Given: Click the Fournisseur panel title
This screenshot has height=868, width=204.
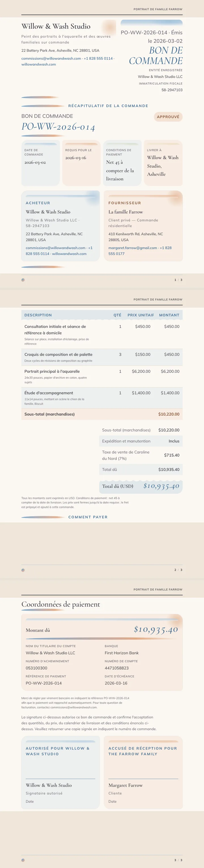Looking at the screenshot, I should [x=125, y=203].
